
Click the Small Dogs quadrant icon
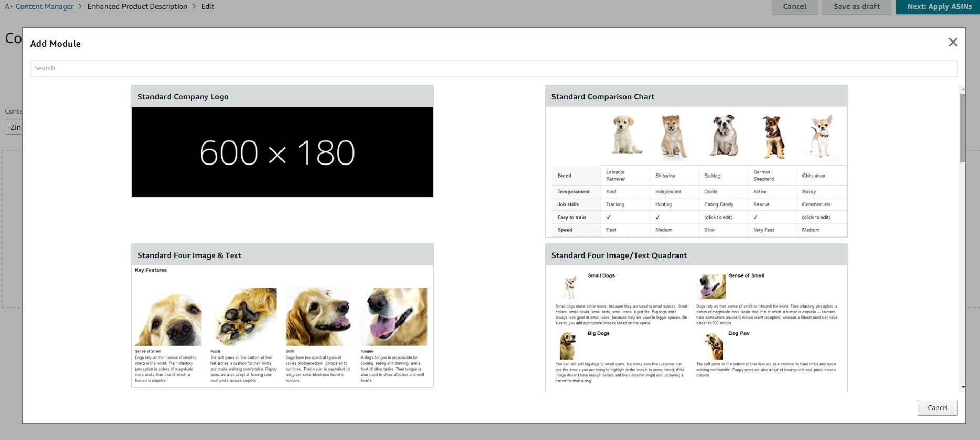point(570,287)
